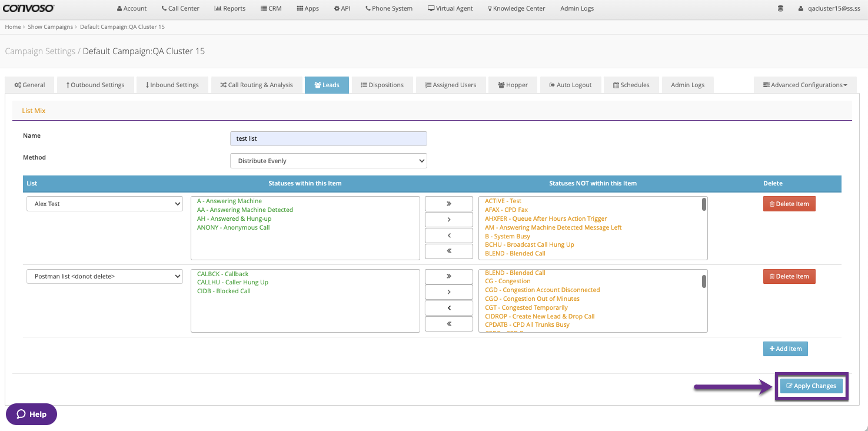Click single right arrow for Postman list
The width and height of the screenshot is (868, 431).
point(449,292)
